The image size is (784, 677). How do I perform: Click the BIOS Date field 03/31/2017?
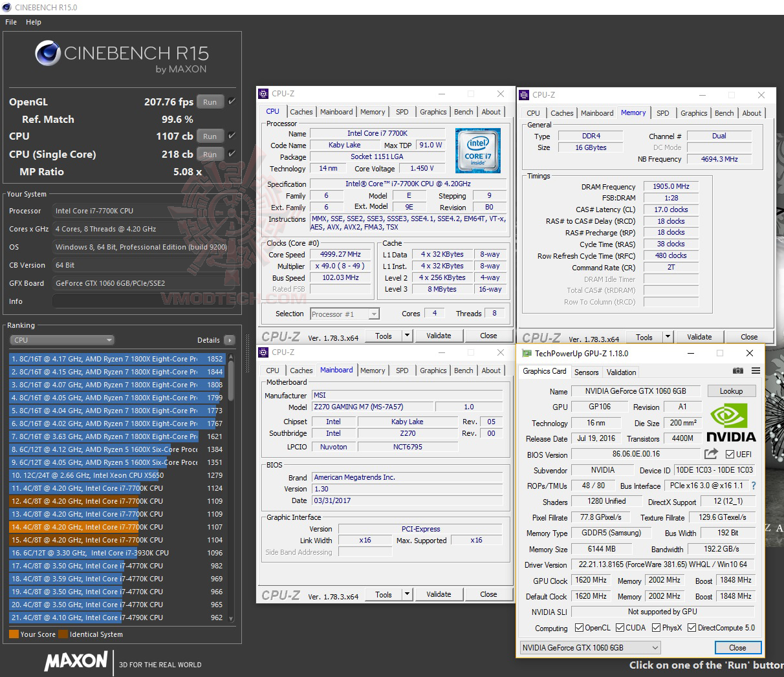tap(408, 500)
